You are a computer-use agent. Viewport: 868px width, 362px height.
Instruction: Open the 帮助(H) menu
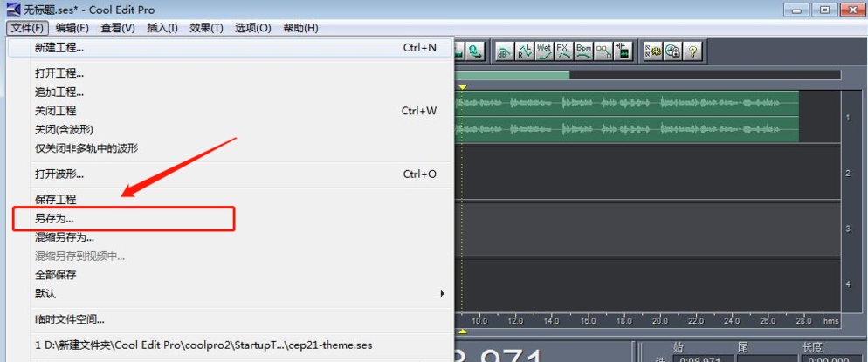point(300,28)
